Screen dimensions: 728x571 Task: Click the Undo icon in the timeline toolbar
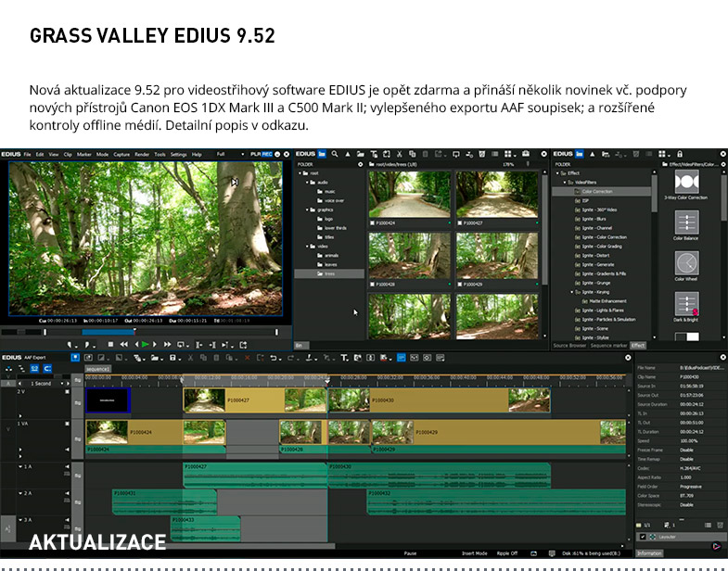(275, 358)
